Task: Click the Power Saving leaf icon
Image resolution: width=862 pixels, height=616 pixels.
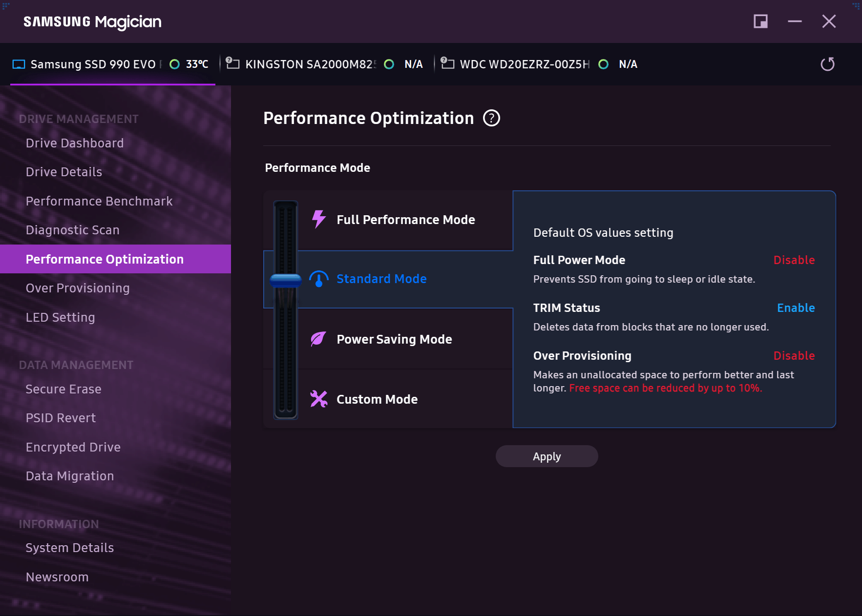Action: (318, 339)
